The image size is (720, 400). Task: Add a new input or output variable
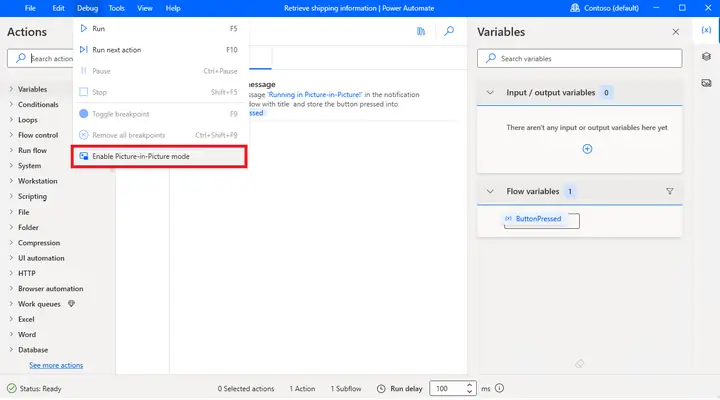click(587, 149)
